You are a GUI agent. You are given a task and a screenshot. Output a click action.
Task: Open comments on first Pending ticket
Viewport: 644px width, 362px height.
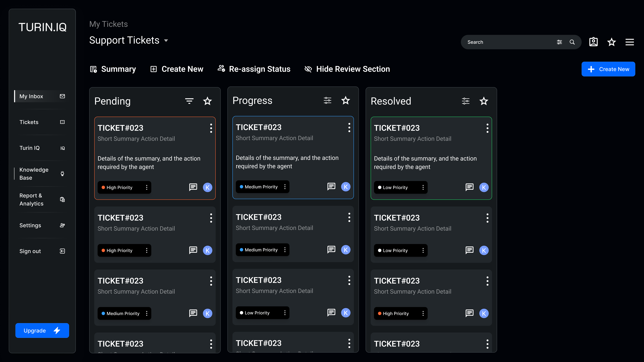click(193, 187)
